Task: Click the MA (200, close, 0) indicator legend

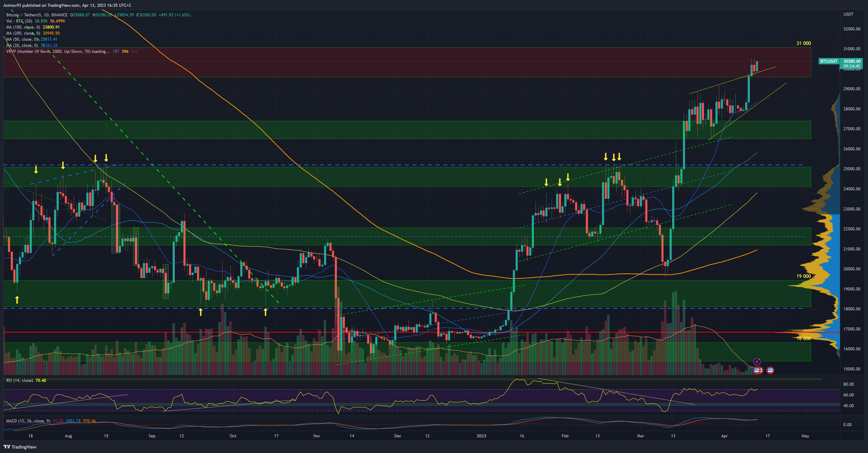Action: [23, 33]
